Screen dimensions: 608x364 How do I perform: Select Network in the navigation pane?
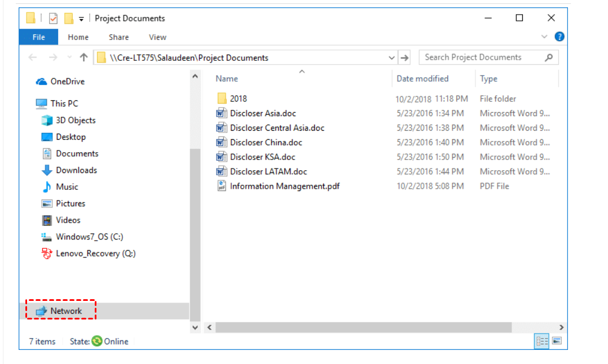[x=65, y=311]
